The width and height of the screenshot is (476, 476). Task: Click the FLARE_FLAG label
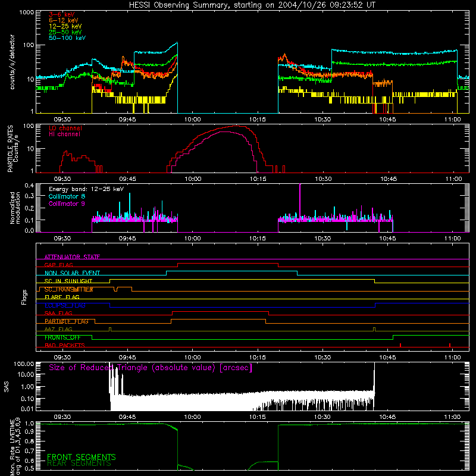(x=62, y=297)
